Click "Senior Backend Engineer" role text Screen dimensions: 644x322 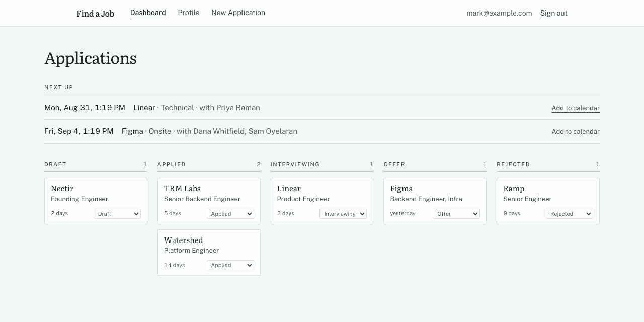click(202, 199)
